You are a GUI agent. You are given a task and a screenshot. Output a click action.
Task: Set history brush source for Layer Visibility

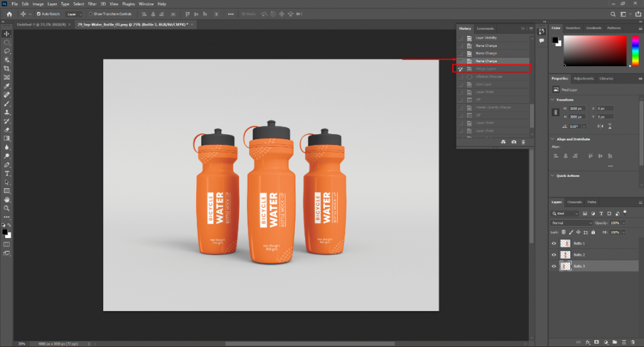460,38
